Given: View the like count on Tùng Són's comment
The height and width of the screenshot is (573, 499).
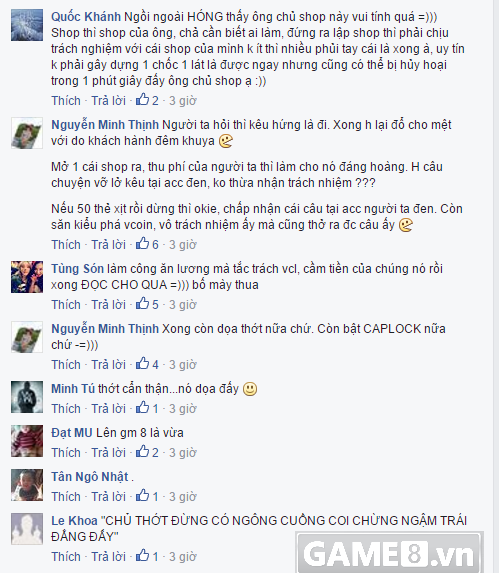Looking at the screenshot, I should pos(147,304).
